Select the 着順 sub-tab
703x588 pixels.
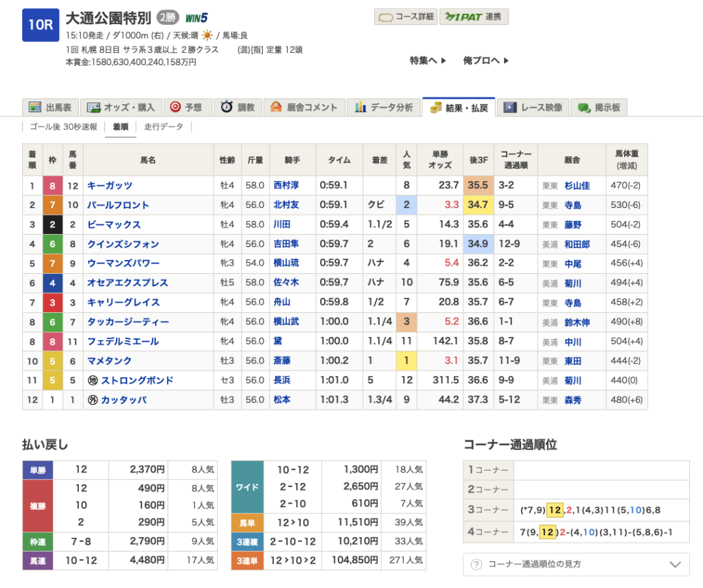click(x=120, y=127)
